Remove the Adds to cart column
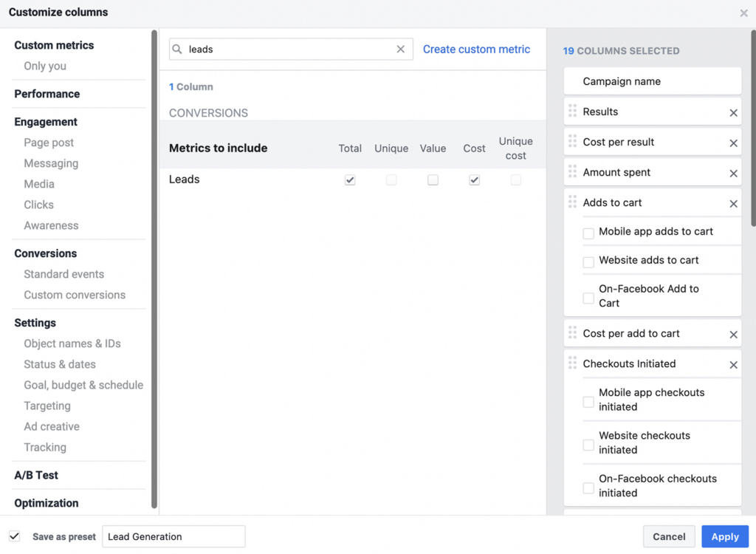 (x=733, y=204)
